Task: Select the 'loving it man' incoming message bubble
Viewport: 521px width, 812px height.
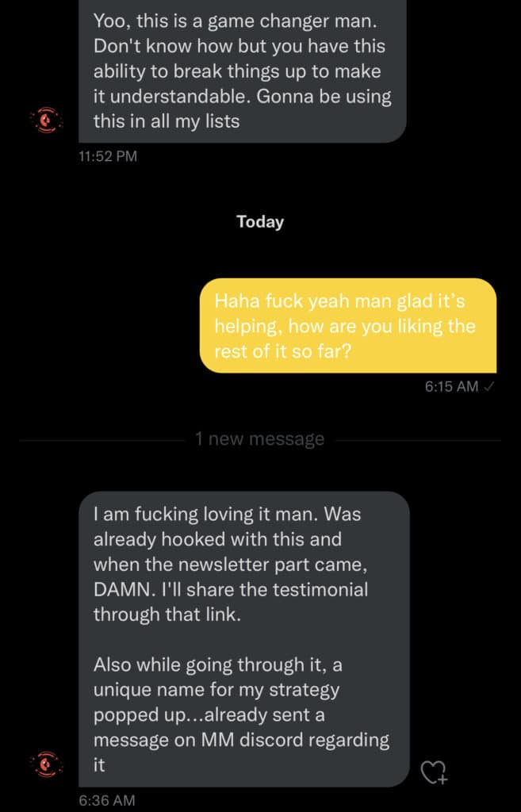Action: [244, 639]
